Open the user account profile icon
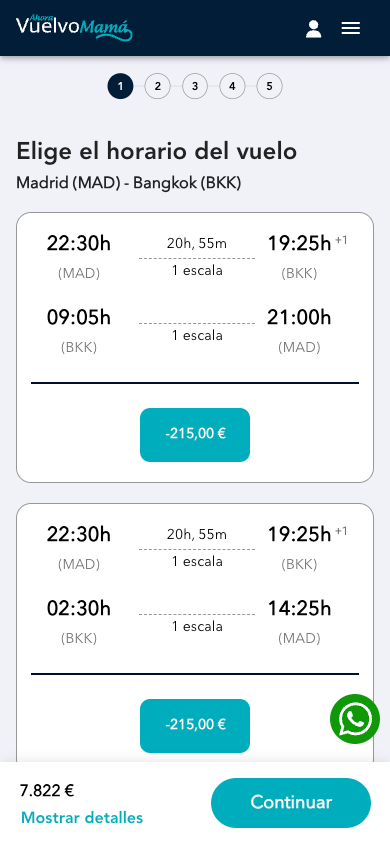The height and width of the screenshot is (844, 390). (313, 29)
